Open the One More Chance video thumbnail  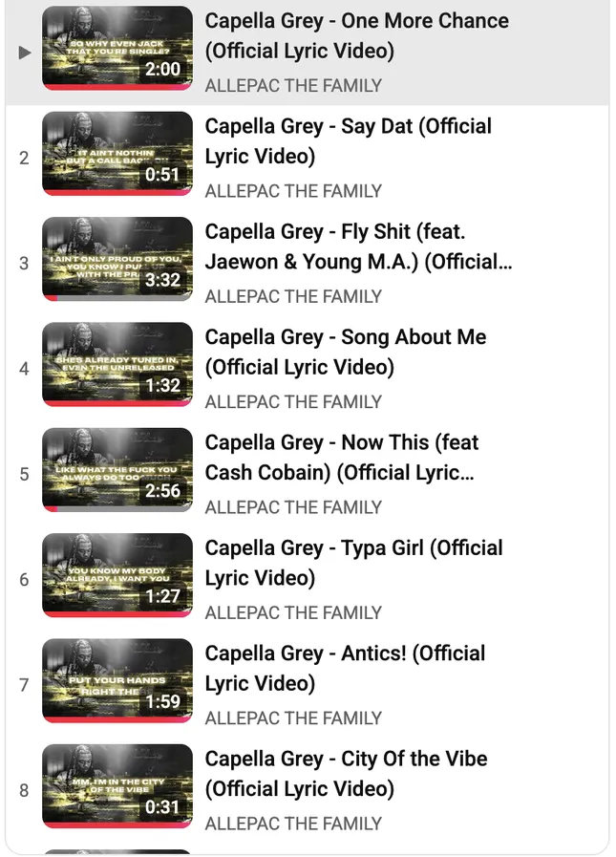pyautogui.click(x=117, y=48)
